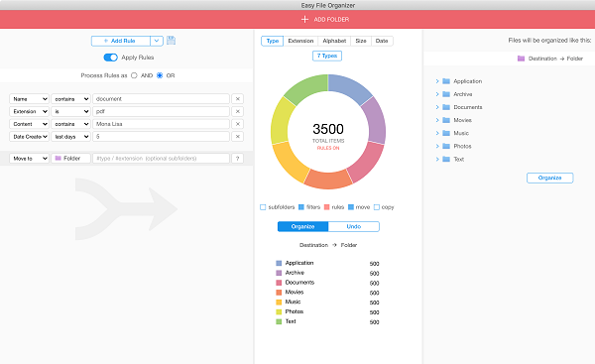Remove the Date Created last days rule
Image resolution: width=595 pixels, height=364 pixels.
[238, 136]
